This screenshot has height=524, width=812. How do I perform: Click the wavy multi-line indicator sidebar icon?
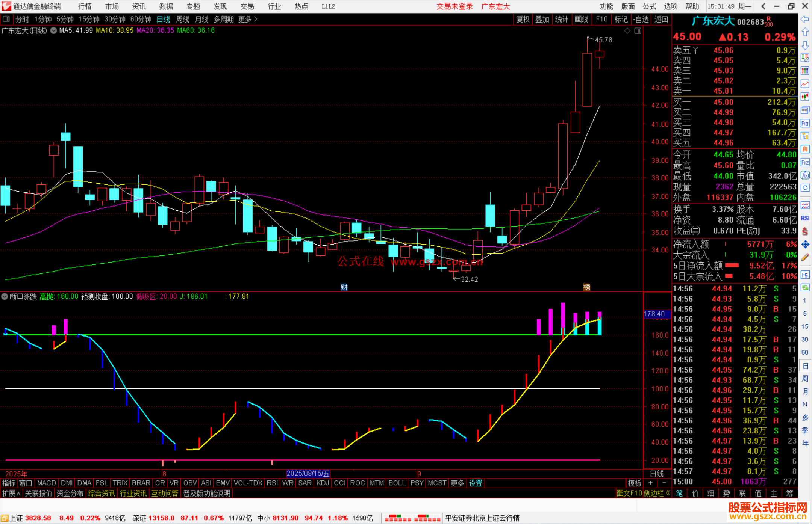click(x=805, y=205)
